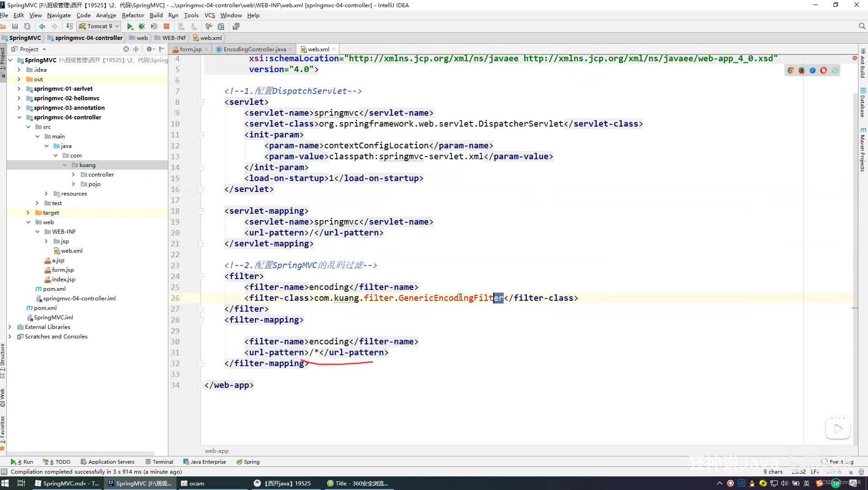Viewport: 868px width, 490px height.
Task: Close the web.xml editor tab
Action: tap(334, 49)
